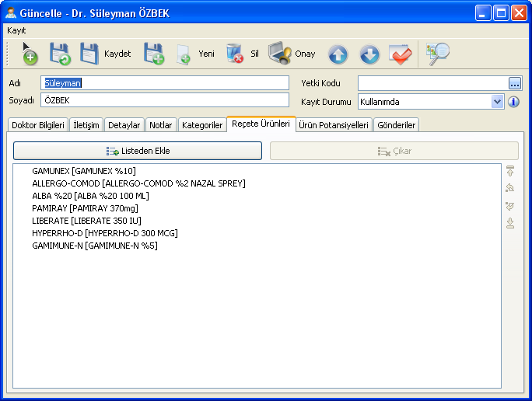Click the move-up icon beside list
Viewport: 532px width, 401px height.
[510, 188]
